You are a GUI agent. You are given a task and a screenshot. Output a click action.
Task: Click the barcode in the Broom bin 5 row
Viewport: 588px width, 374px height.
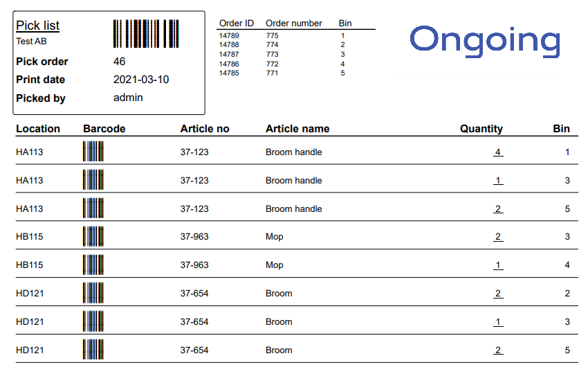click(93, 349)
